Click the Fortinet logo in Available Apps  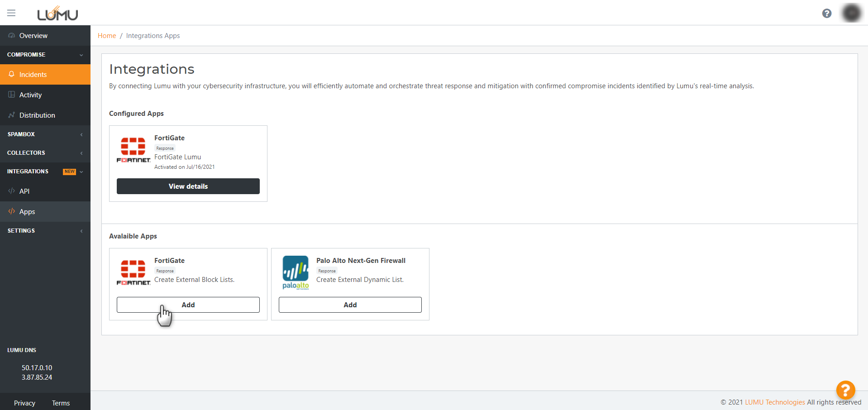pos(134,272)
